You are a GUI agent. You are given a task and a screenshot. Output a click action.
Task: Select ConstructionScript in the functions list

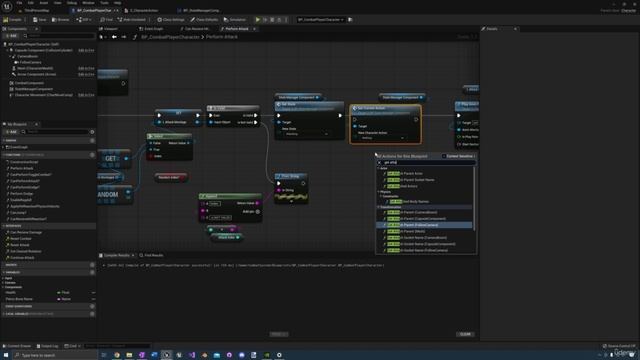pos(24,162)
